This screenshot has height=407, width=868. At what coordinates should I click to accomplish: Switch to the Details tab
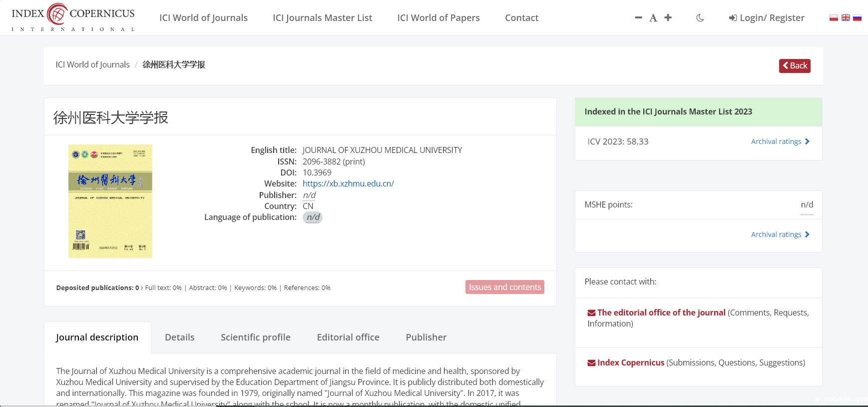180,337
